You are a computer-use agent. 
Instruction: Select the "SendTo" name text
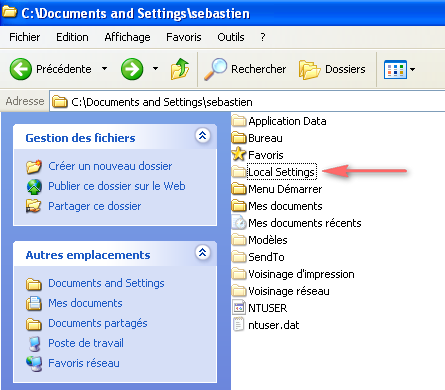(x=266, y=257)
